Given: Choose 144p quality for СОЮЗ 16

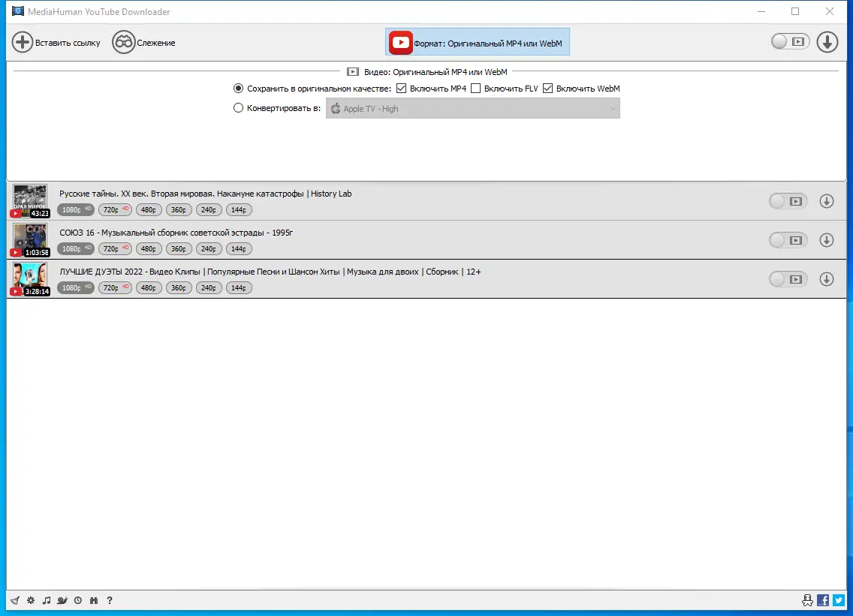Looking at the screenshot, I should point(239,249).
